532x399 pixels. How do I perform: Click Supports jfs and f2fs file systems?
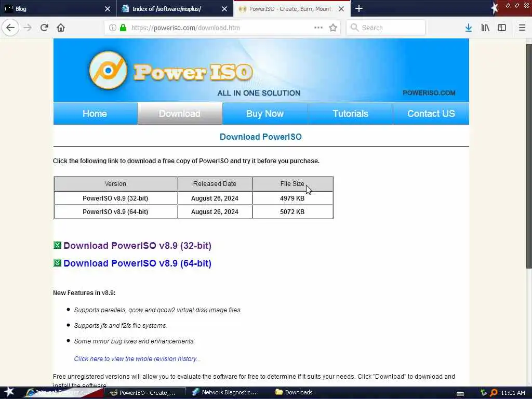click(121, 325)
